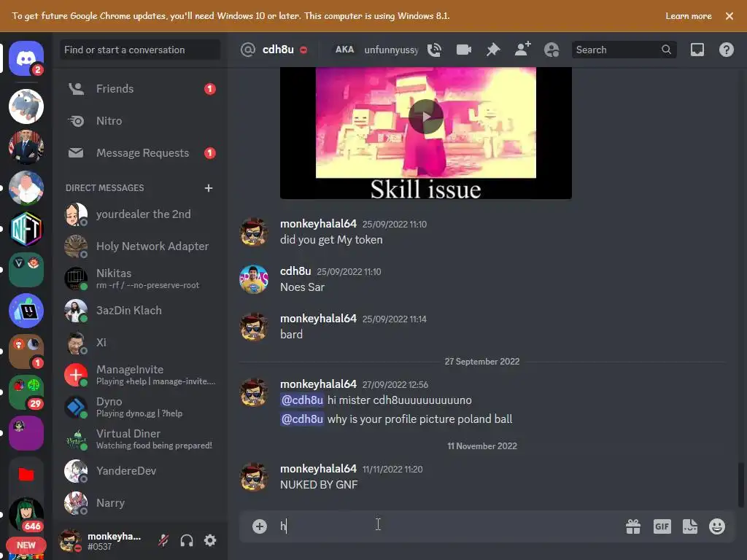Open the GIF picker
The width and height of the screenshot is (747, 560).
click(x=662, y=526)
